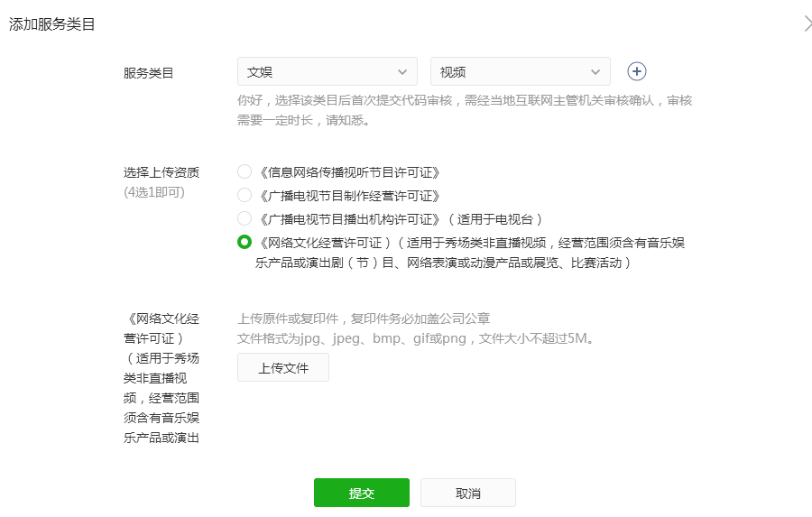Open the 文娱 category dropdown
Screen dimensions: 812x517
(328, 71)
